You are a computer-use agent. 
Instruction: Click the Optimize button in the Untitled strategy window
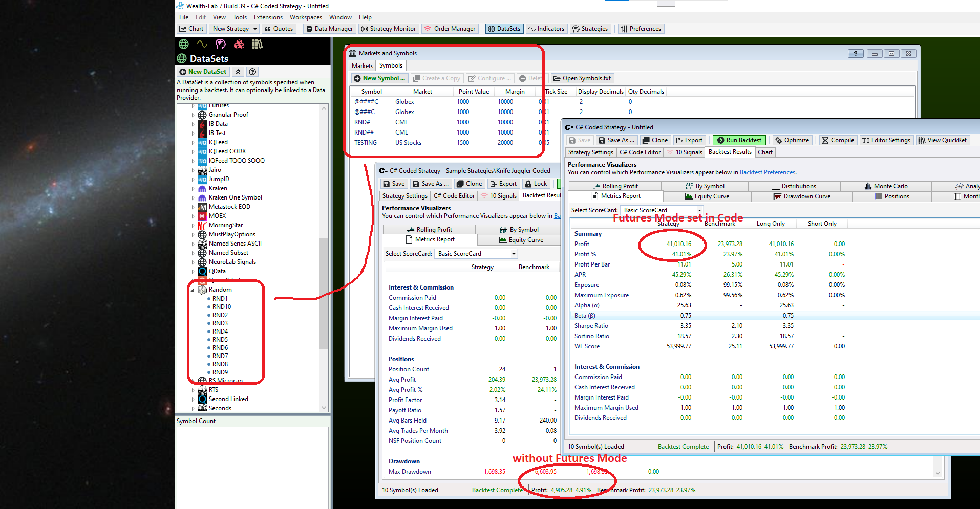click(792, 140)
